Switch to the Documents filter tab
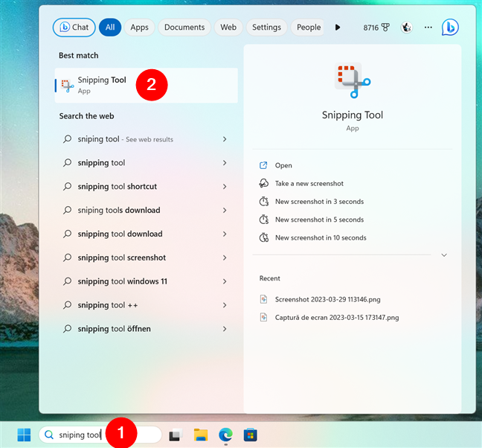This screenshot has height=448, width=482. point(184,28)
